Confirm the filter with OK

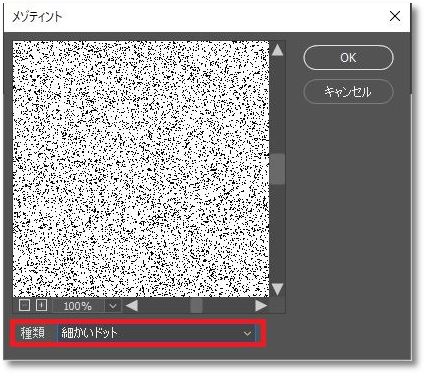coord(348,58)
